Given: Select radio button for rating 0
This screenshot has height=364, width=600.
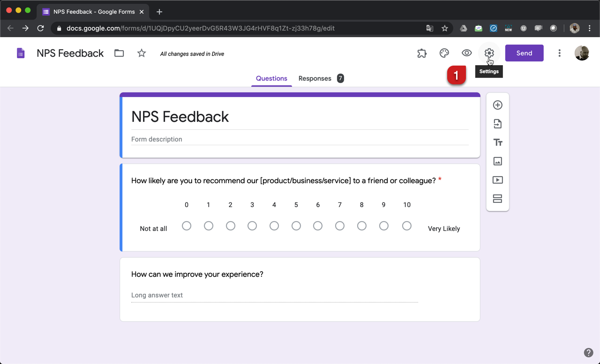Looking at the screenshot, I should pyautogui.click(x=187, y=226).
